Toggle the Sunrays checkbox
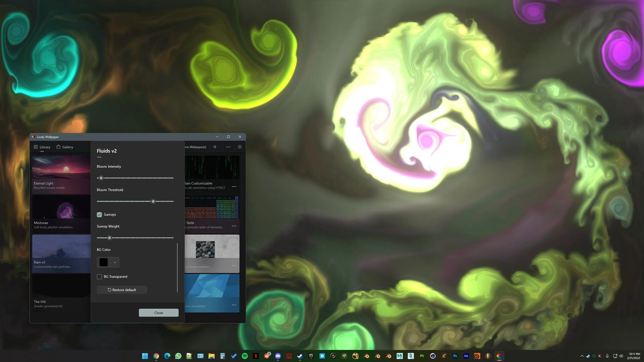Screen dimensions: 644x362 tap(100, 214)
